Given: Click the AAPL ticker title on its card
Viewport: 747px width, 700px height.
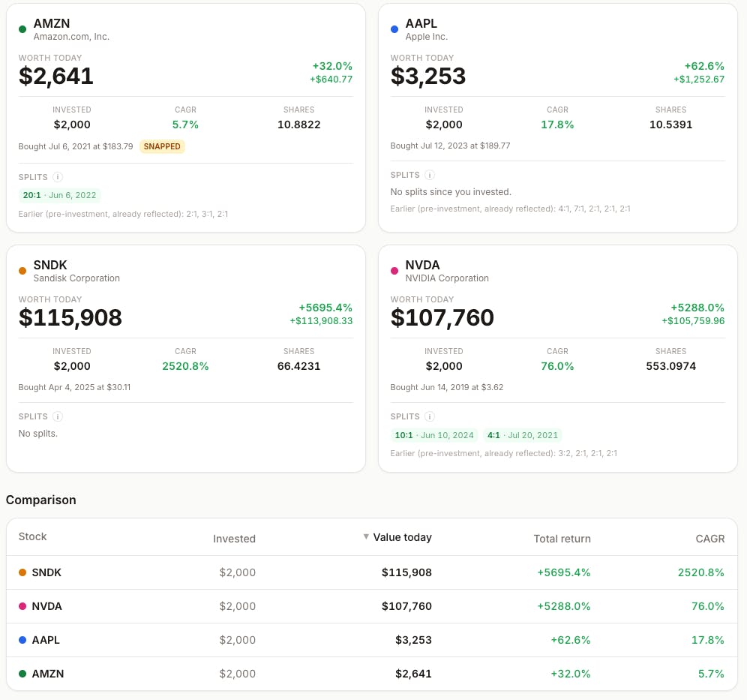Looking at the screenshot, I should tap(421, 23).
